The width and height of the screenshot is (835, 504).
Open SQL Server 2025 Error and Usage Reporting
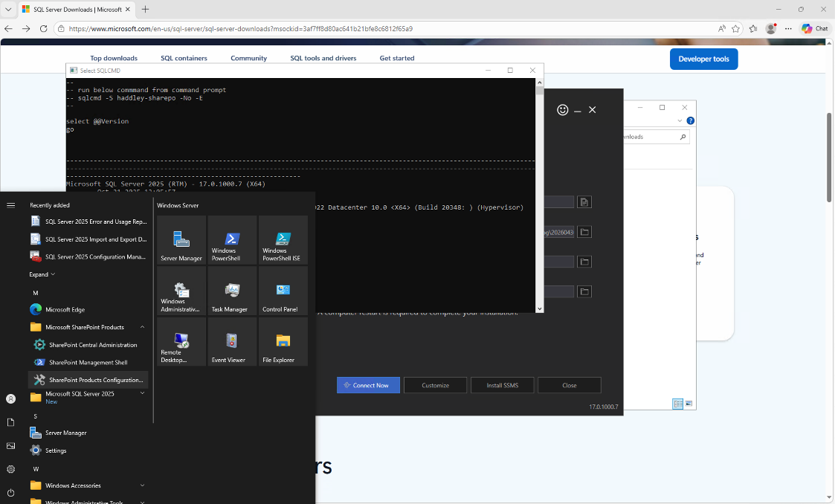pos(88,222)
